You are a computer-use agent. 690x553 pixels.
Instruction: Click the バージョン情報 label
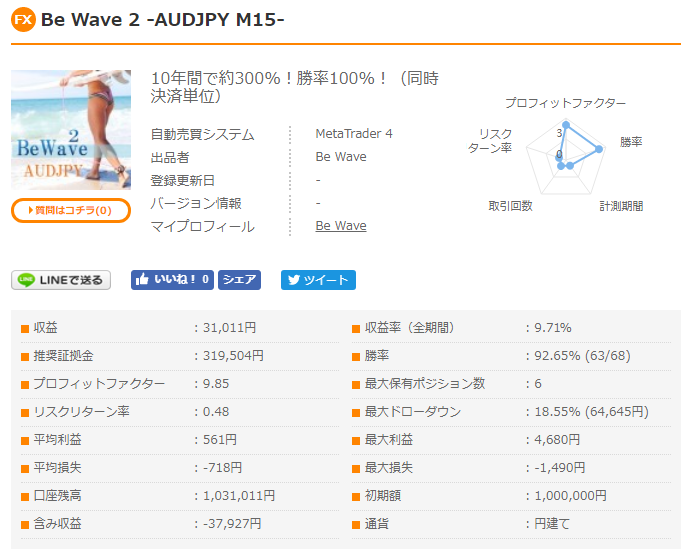(196, 203)
